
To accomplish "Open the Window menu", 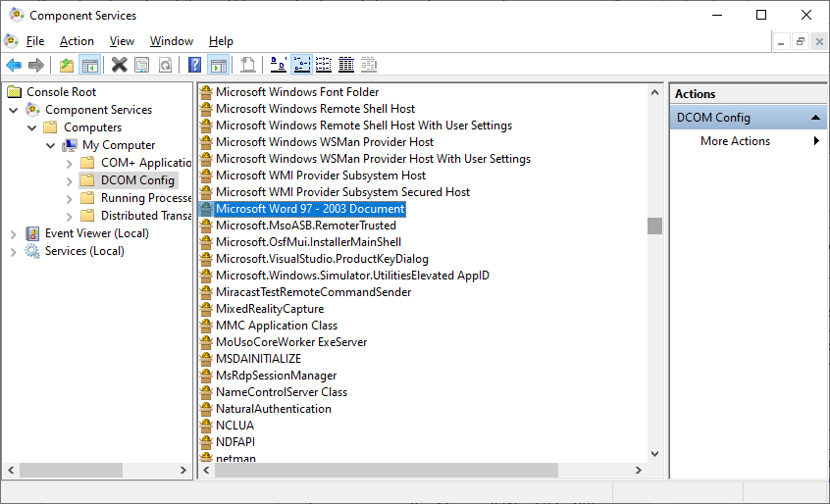I will pyautogui.click(x=172, y=41).
